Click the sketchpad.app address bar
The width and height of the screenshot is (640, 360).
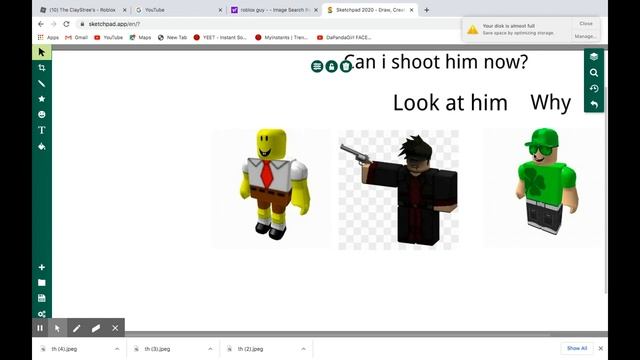(269, 24)
